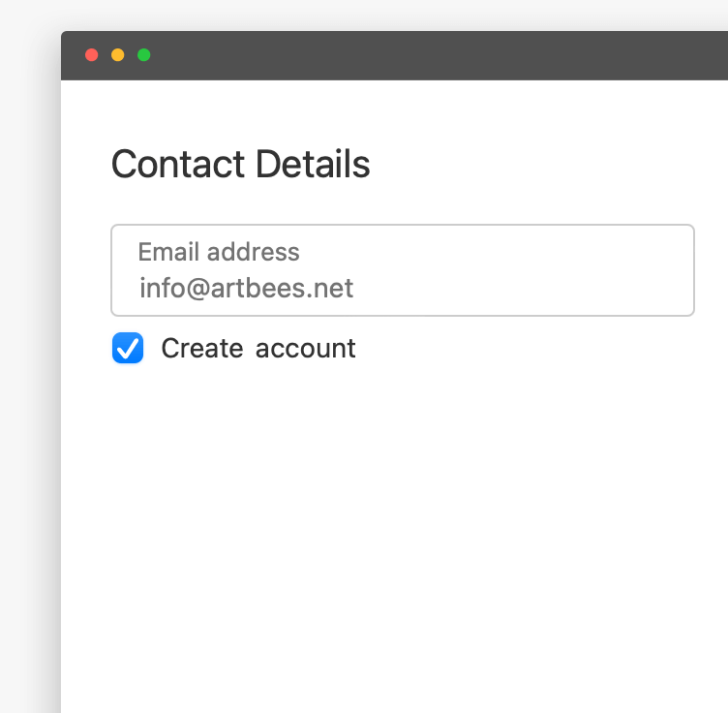Click the Contact Details heading
Viewport: 728px width, 713px height.
tap(240, 164)
